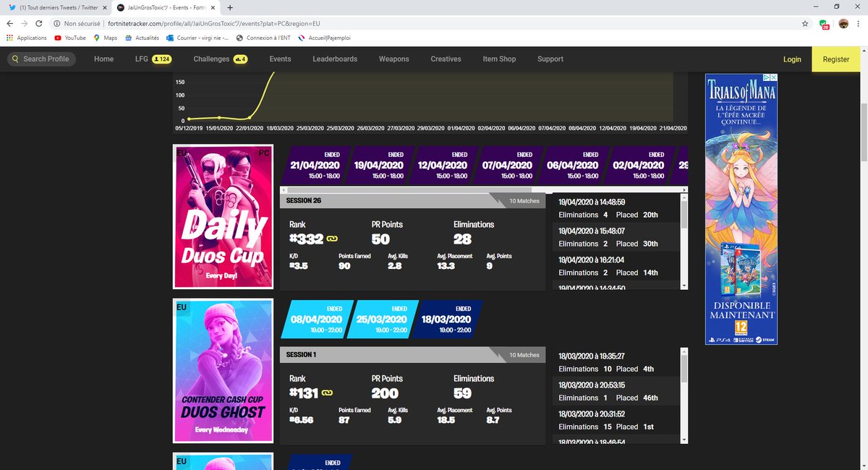Select the 19/04/2020 à 15:48:07 match
The height and width of the screenshot is (470, 868).
(x=616, y=237)
